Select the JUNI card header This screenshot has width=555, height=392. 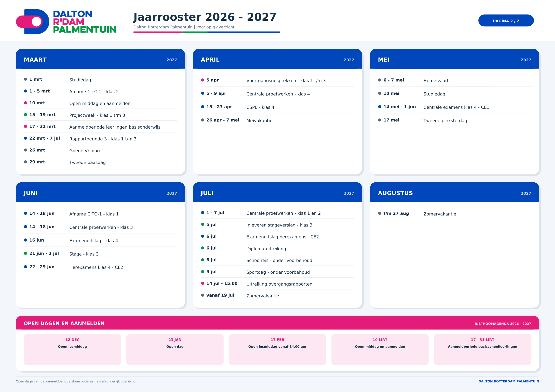pyautogui.click(x=100, y=192)
